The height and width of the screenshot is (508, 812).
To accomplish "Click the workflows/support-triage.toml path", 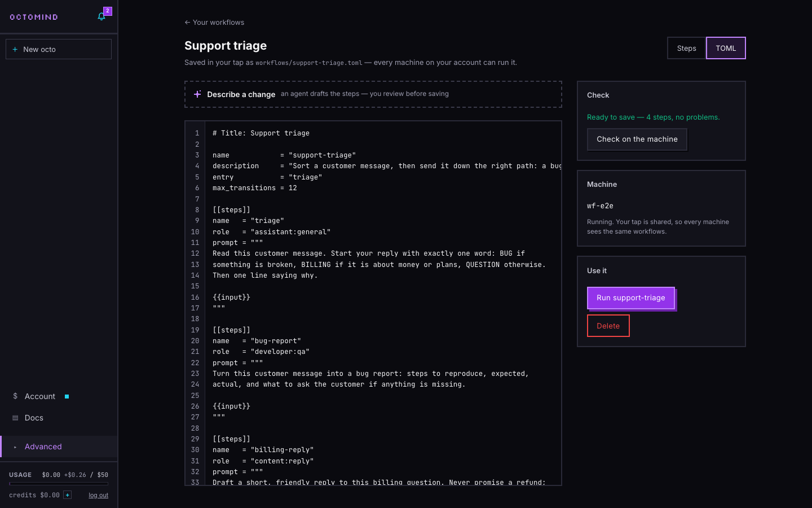I will pyautogui.click(x=309, y=63).
